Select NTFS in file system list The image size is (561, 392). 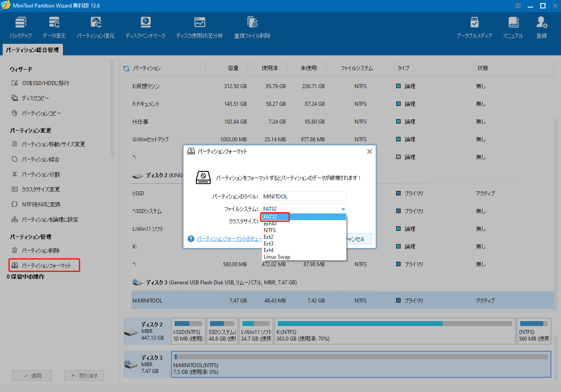click(x=304, y=230)
